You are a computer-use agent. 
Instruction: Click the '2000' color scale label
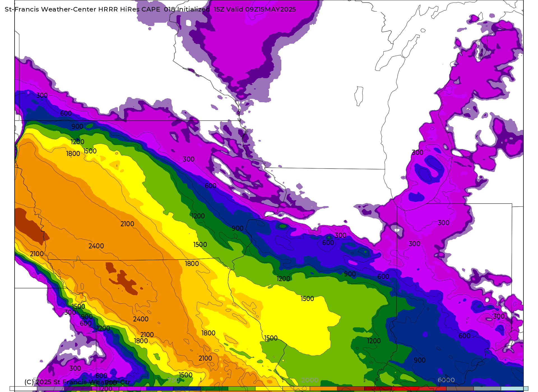310,380
